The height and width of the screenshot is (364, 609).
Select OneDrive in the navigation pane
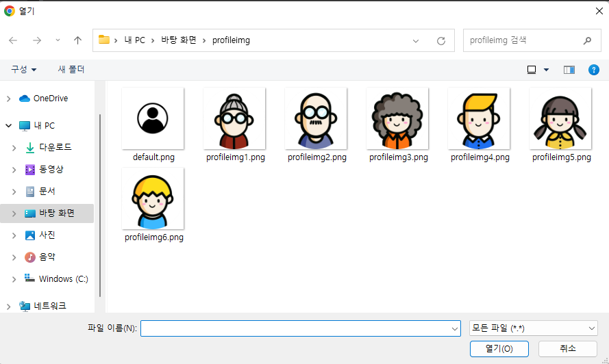[51, 99]
